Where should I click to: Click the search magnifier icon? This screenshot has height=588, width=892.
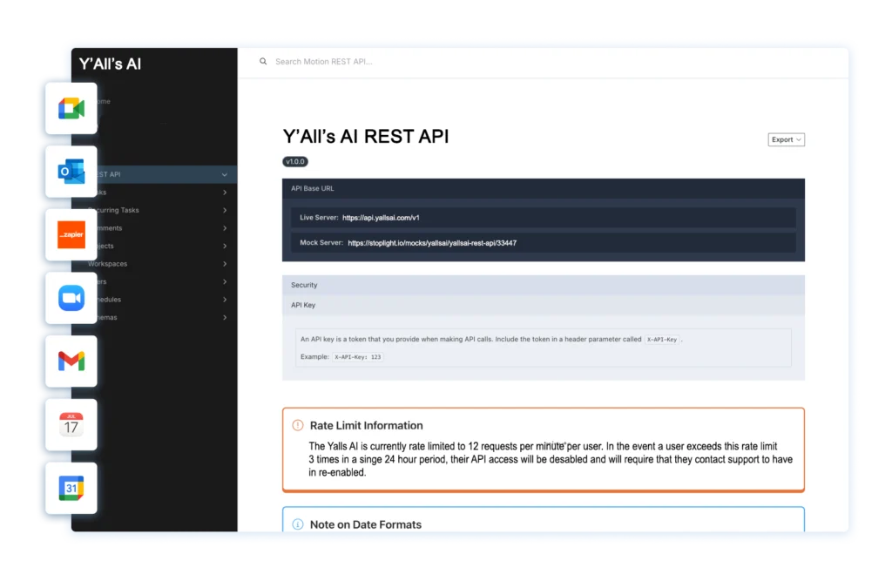263,62
